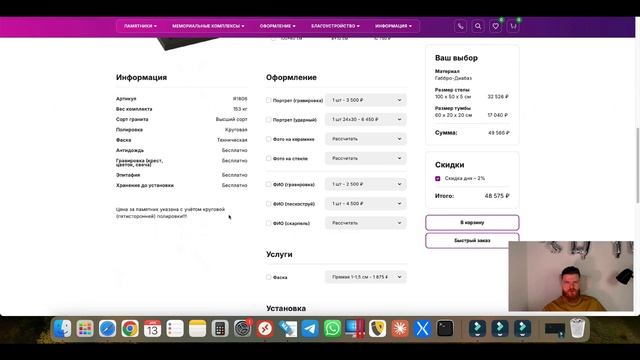Open Microsoft Remote Desktop in the dock
The height and width of the screenshot is (360, 640).
tap(265, 329)
